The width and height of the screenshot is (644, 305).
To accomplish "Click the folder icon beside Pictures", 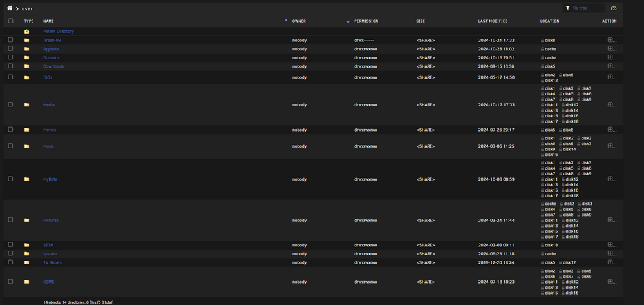I will tap(26, 220).
